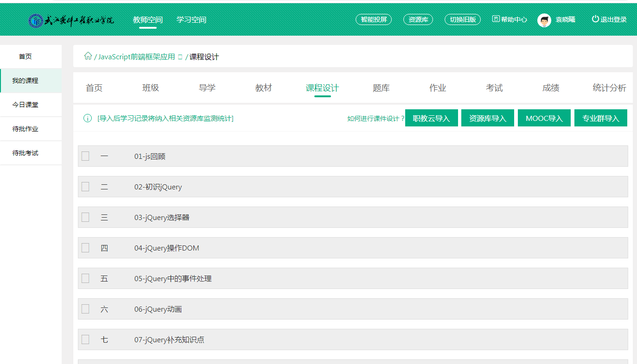Click the MOOC导入 button

pyautogui.click(x=544, y=118)
